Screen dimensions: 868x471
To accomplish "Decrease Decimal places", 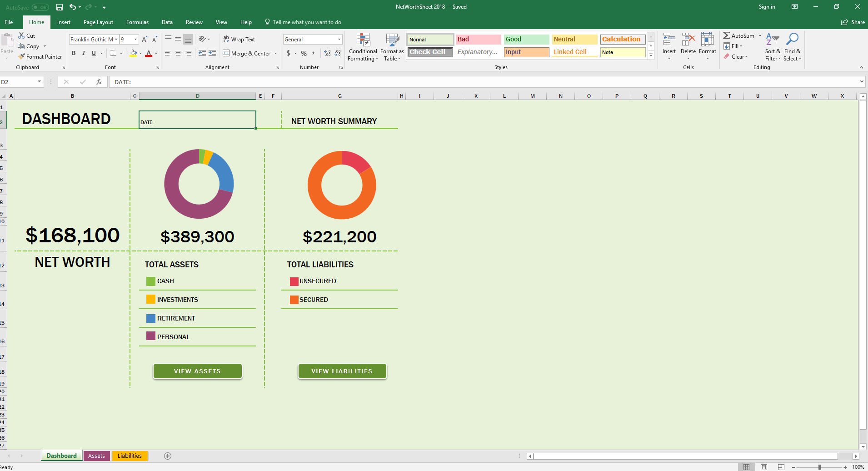I will [337, 53].
